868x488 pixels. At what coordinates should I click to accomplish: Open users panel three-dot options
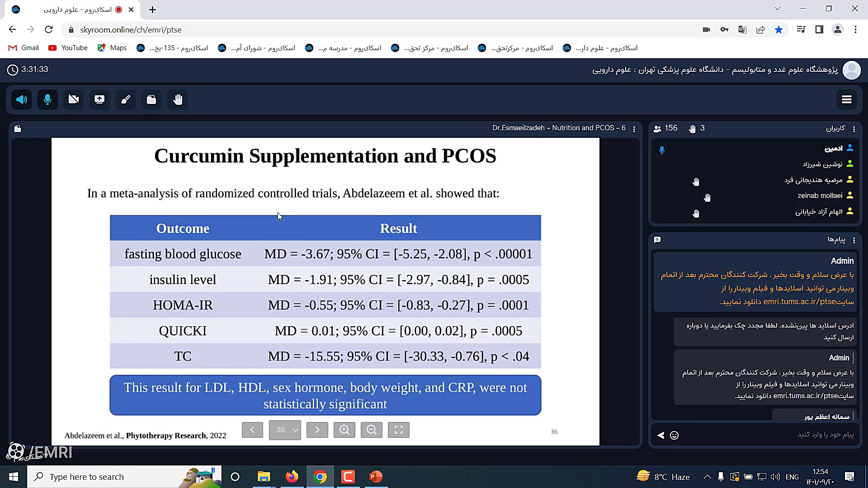coord(854,129)
